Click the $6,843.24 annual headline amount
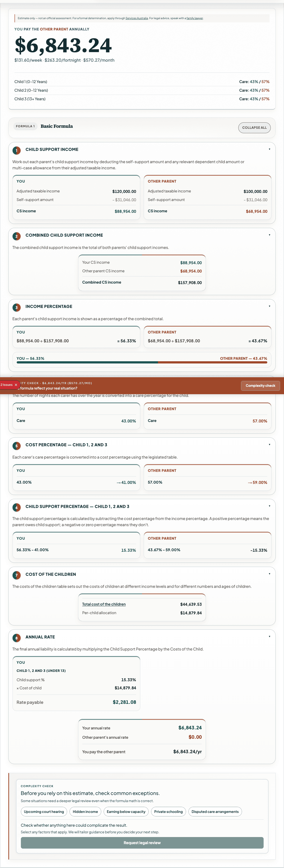The width and height of the screenshot is (284, 868). click(x=63, y=45)
